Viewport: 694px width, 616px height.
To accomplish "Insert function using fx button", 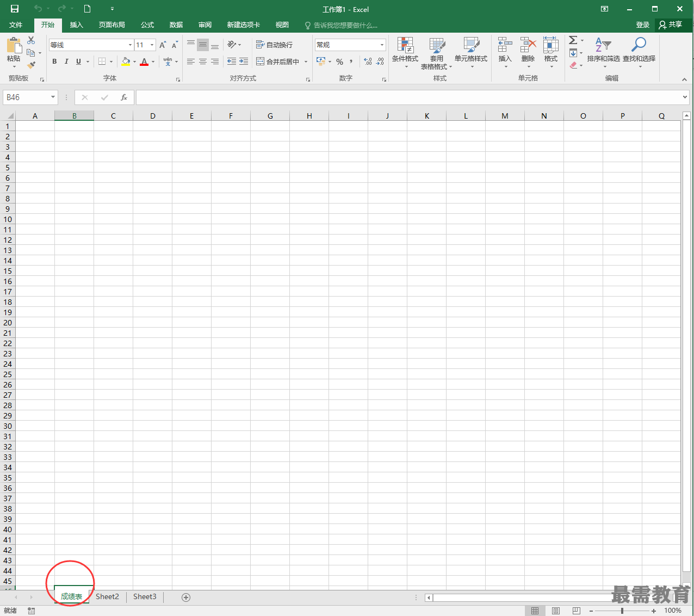I will point(124,97).
